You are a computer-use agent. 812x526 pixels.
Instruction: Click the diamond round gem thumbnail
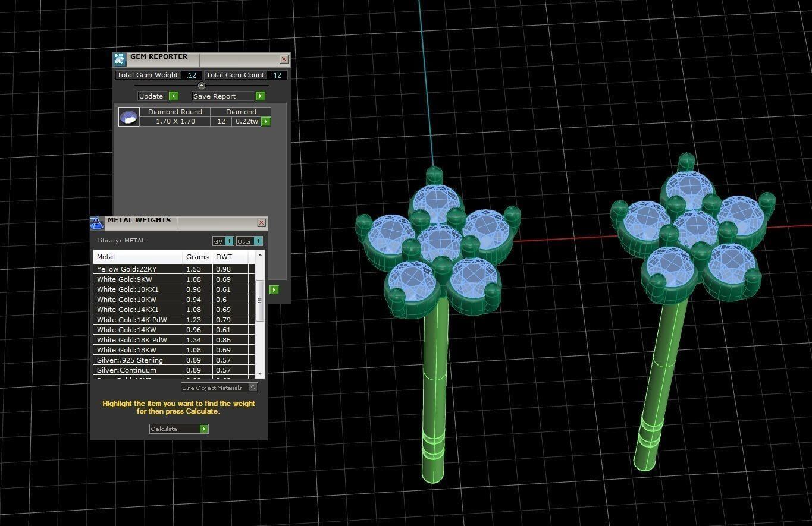point(129,116)
